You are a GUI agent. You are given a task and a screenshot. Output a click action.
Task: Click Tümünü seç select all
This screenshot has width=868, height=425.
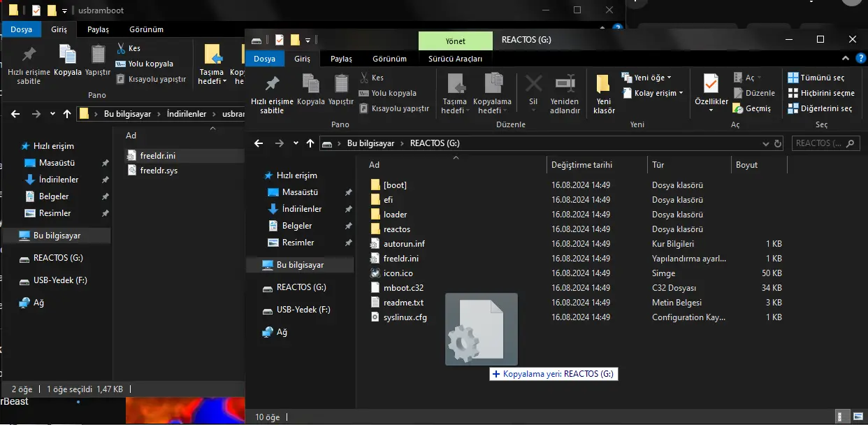click(816, 78)
